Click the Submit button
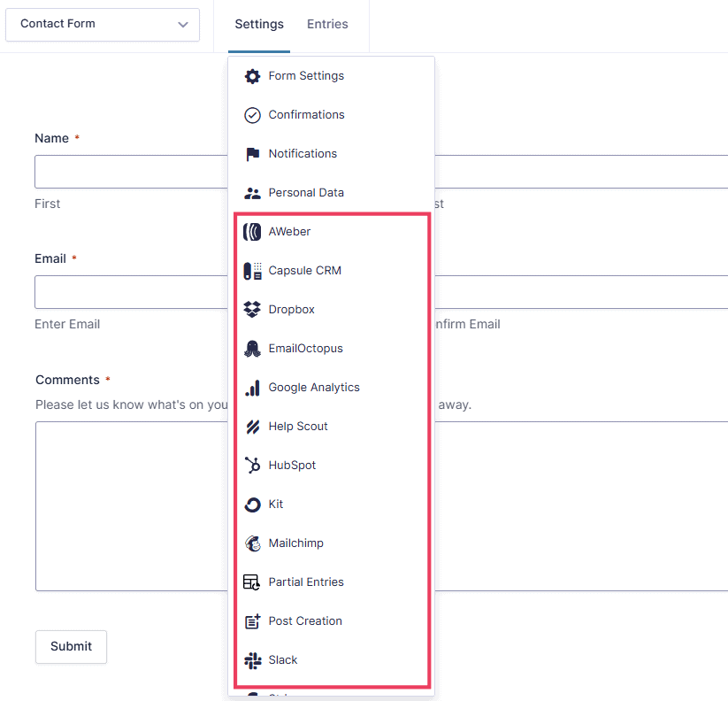The image size is (728, 701). [71, 647]
